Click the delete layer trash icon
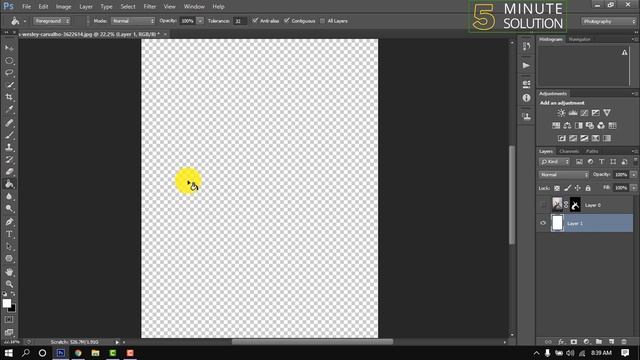This screenshot has width=640, height=360. pyautogui.click(x=624, y=342)
